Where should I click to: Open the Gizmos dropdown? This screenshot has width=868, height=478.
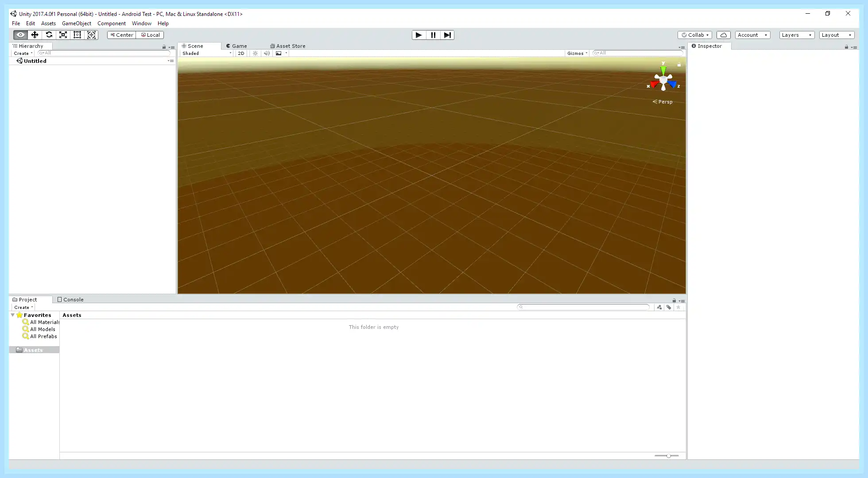point(577,53)
